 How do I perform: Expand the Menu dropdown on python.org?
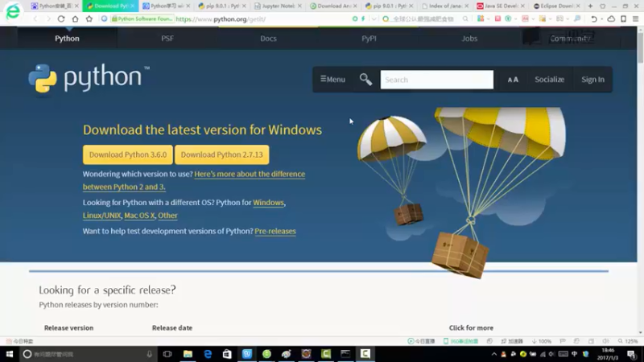(x=332, y=79)
